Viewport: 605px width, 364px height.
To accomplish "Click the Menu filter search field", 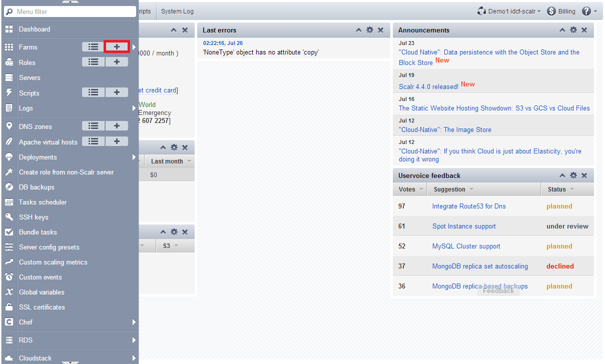I will pos(70,11).
